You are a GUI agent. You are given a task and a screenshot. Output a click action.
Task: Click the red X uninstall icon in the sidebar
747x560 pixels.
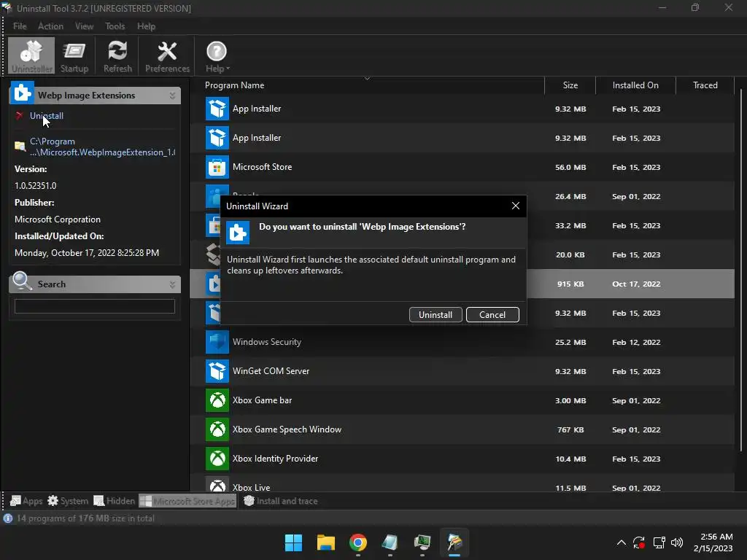coord(20,115)
